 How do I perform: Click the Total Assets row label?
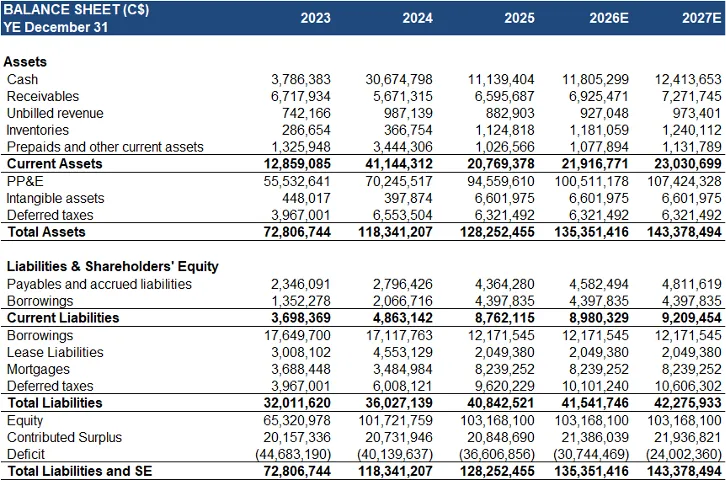(46, 232)
